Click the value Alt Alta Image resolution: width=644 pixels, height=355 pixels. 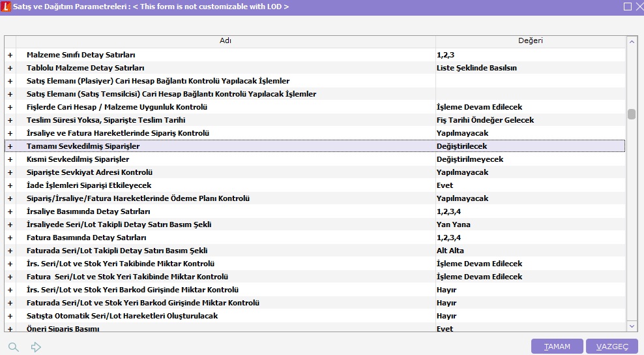pyautogui.click(x=450, y=251)
